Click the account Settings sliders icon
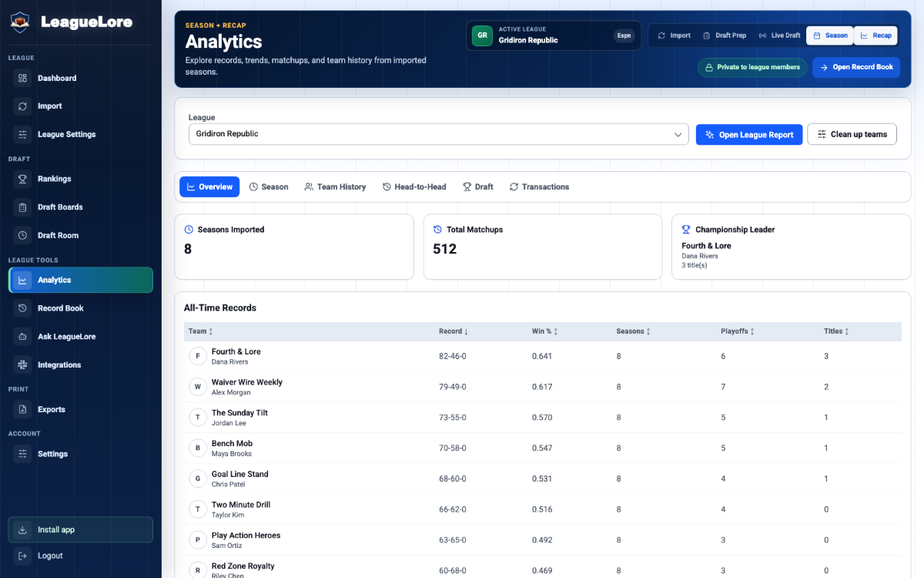The image size is (924, 578). pyautogui.click(x=22, y=454)
